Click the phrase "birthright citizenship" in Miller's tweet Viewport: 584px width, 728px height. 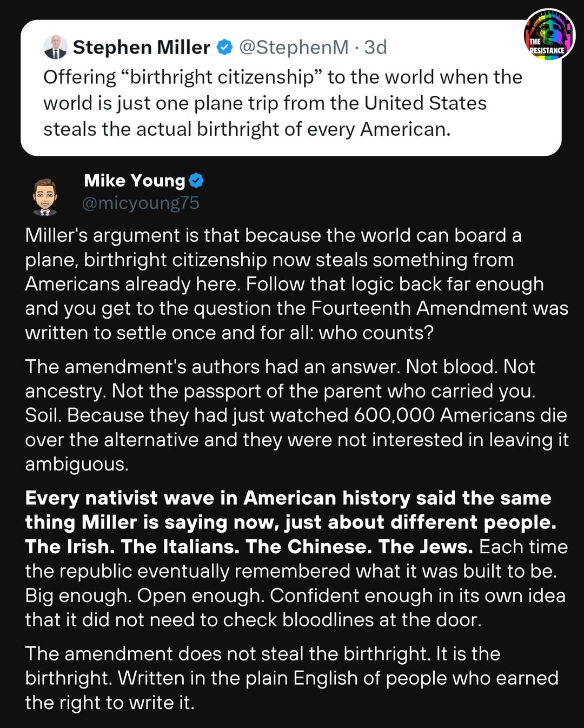pyautogui.click(x=222, y=77)
